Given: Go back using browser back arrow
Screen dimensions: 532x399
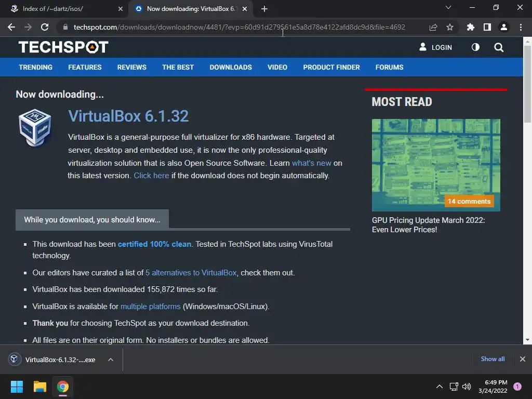Looking at the screenshot, I should (x=11, y=27).
